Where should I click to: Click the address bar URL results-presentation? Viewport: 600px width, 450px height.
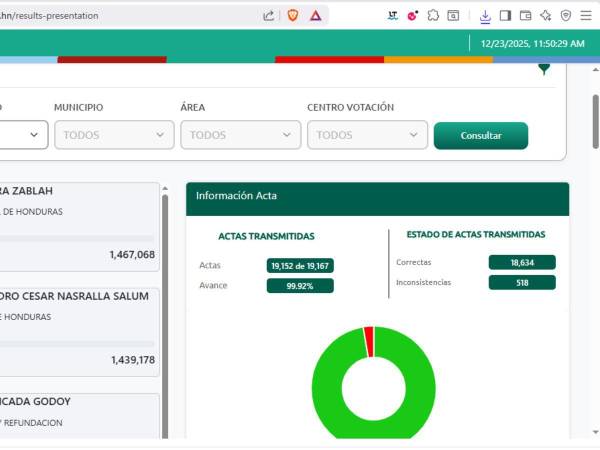(x=49, y=16)
